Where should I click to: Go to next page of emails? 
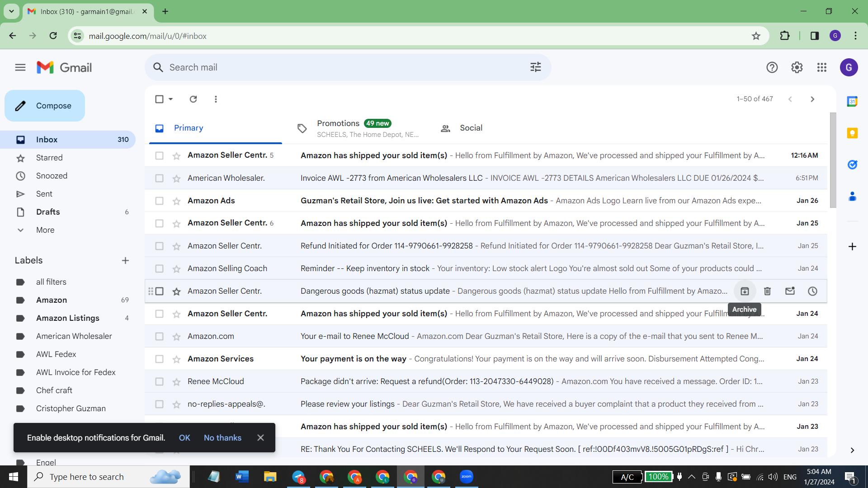click(812, 99)
